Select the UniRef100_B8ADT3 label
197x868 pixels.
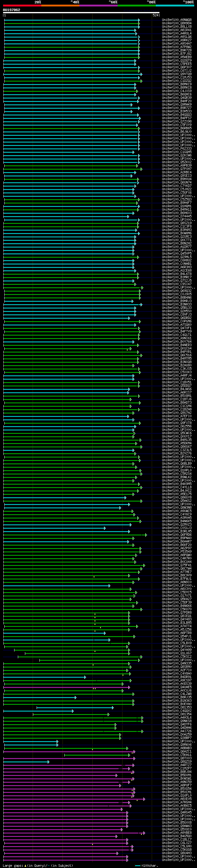[x=177, y=403]
